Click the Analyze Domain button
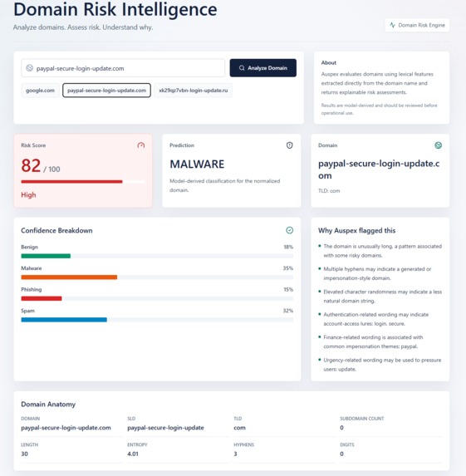Image resolution: width=466 pixels, height=476 pixels. coord(262,68)
